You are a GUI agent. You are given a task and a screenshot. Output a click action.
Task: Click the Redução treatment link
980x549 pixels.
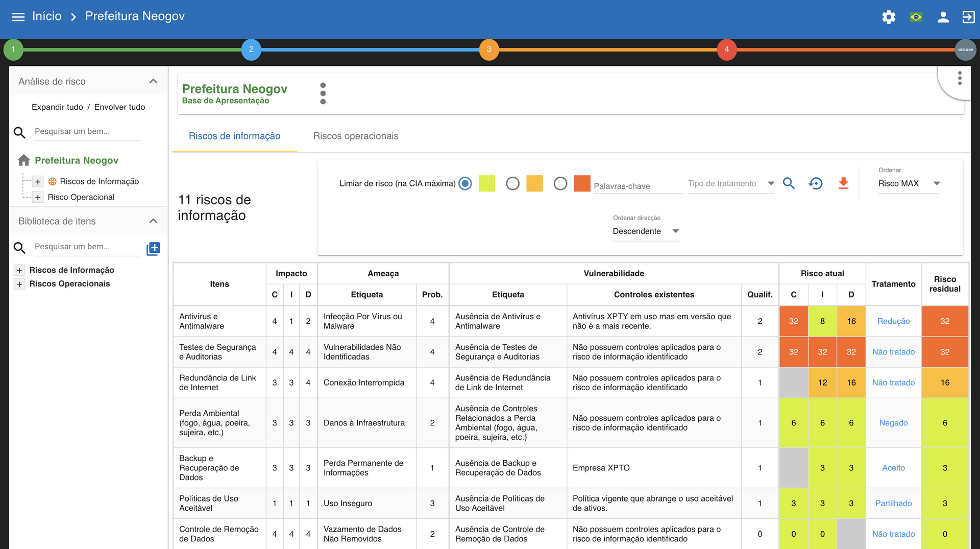pyautogui.click(x=893, y=321)
